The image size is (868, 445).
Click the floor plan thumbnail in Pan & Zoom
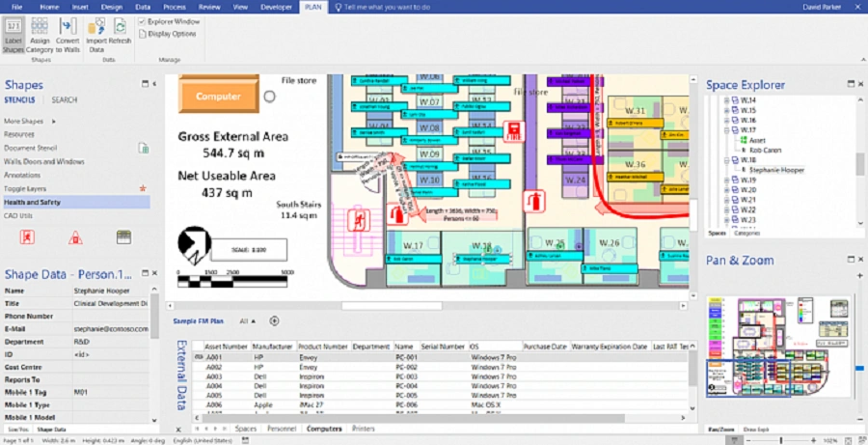(777, 348)
